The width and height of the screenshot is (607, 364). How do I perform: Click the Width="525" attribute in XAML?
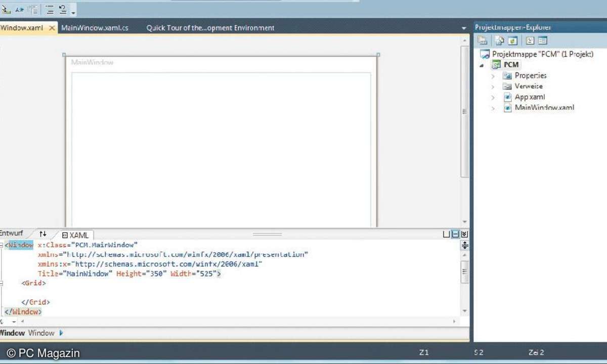(x=194, y=274)
